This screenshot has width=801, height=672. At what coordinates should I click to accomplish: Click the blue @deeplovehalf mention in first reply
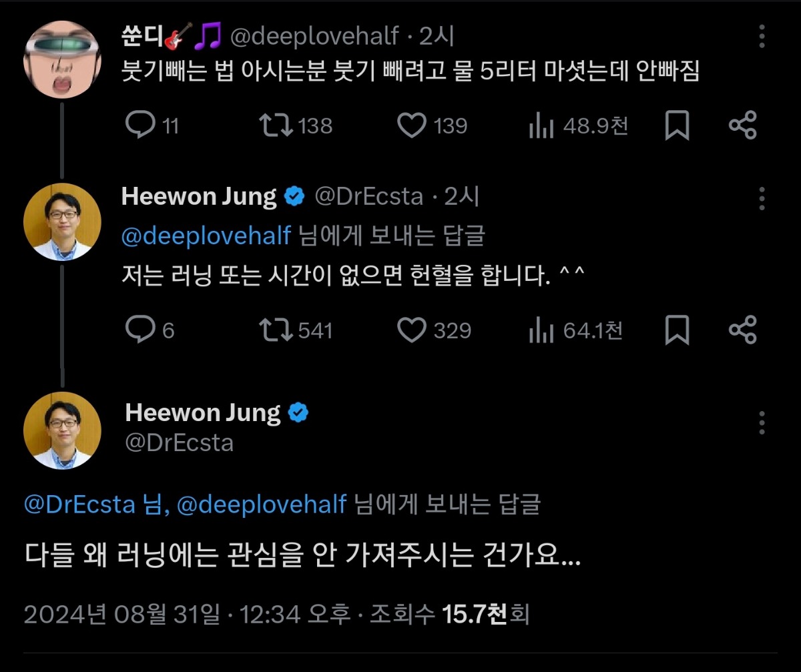[x=206, y=236]
